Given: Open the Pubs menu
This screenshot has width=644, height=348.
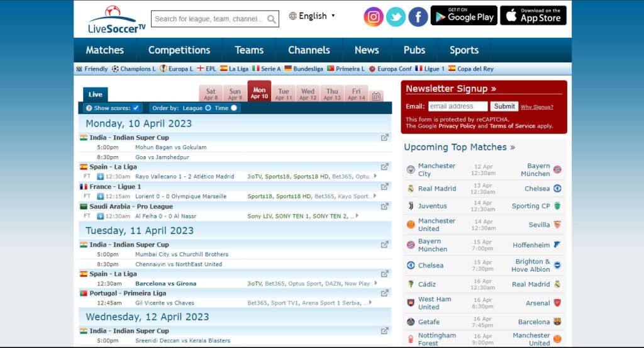Looking at the screenshot, I should pyautogui.click(x=414, y=50).
